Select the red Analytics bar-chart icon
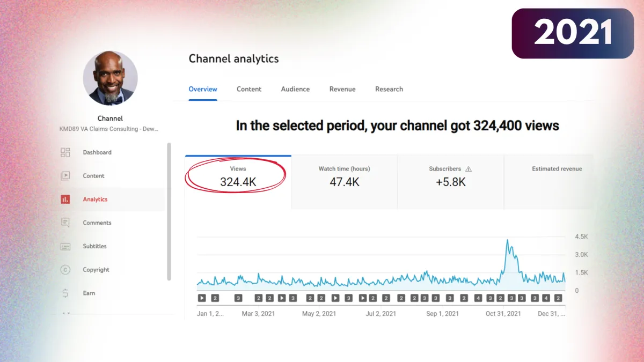Screen dimensions: 644x362 click(65, 199)
